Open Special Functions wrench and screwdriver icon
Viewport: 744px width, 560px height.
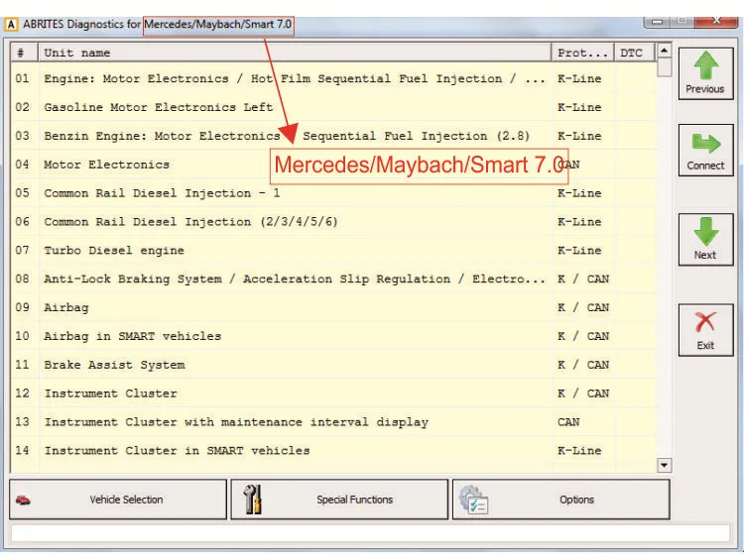coord(252,500)
